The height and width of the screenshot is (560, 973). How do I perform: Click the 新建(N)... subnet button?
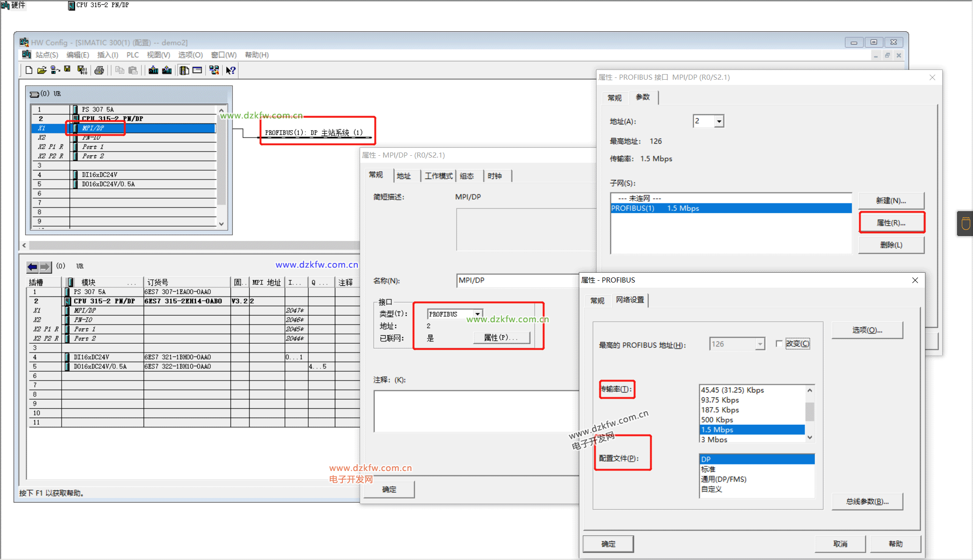coord(890,200)
